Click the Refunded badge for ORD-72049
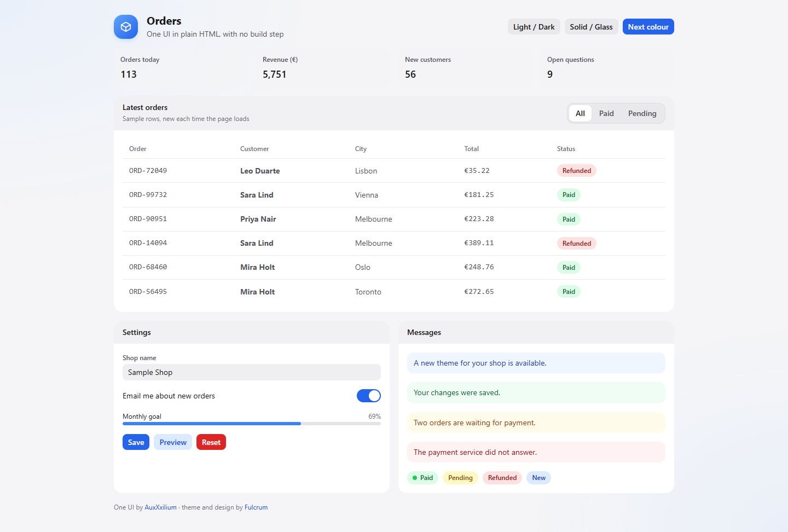Screen dimensions: 788x532 [x=577, y=171]
